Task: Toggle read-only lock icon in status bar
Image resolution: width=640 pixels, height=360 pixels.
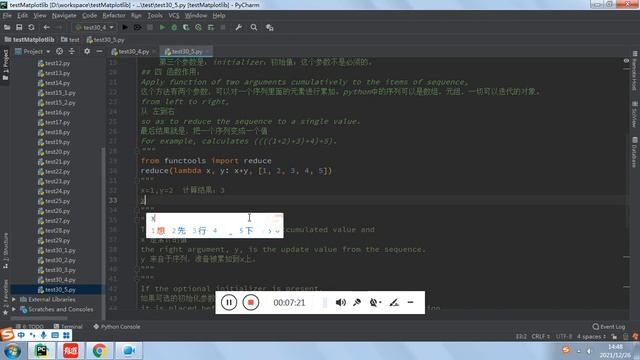Action: 614,336
